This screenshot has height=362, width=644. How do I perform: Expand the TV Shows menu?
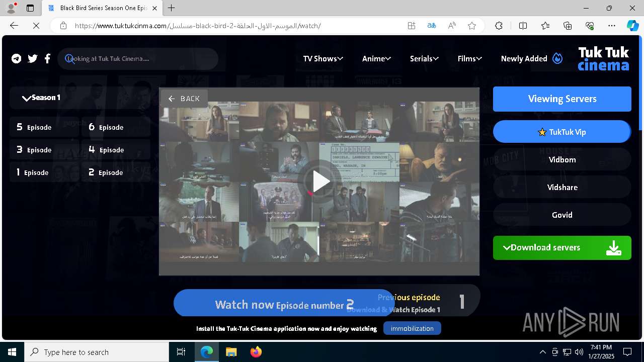(323, 59)
